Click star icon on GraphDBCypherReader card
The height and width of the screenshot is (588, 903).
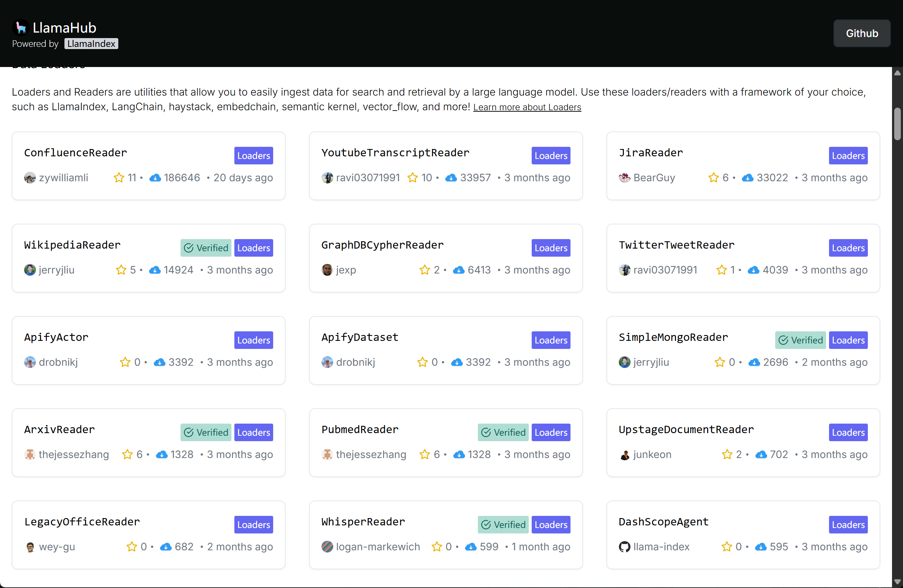(x=424, y=270)
